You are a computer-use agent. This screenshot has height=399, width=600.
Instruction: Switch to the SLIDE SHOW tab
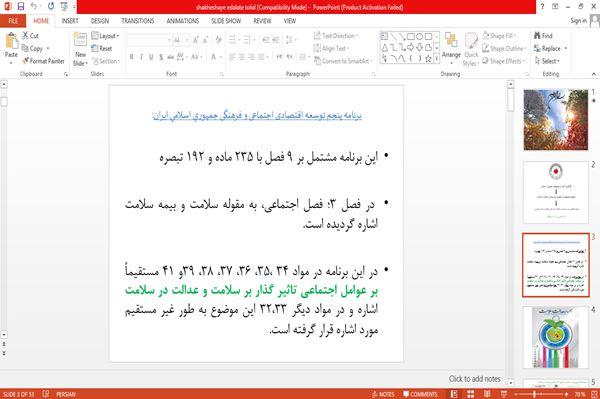pos(226,21)
